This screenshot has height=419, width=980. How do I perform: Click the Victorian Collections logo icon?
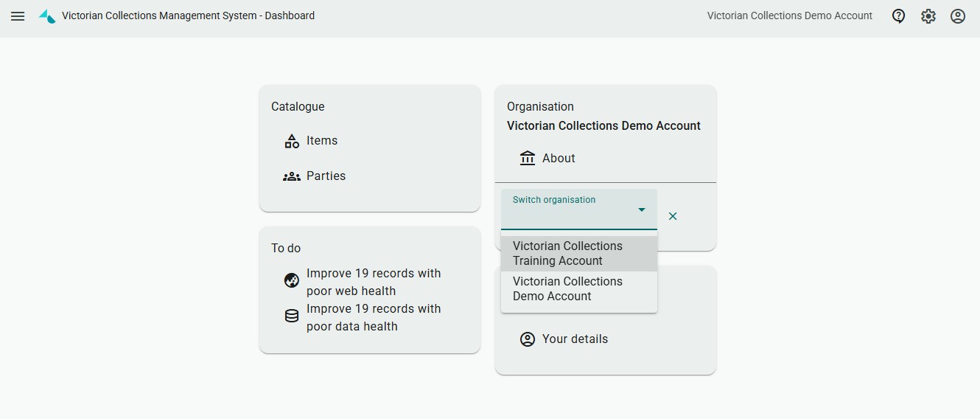[x=47, y=15]
